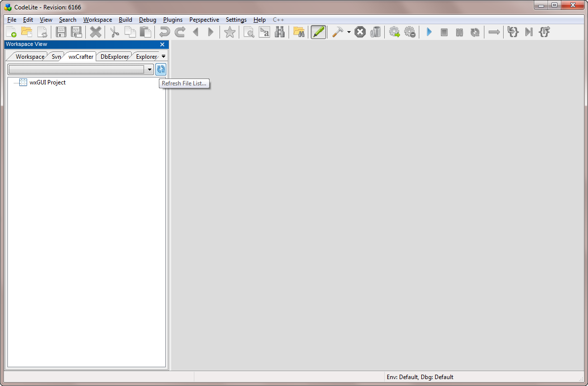Image resolution: width=588 pixels, height=386 pixels.
Task: Open the Settings menu
Action: pyautogui.click(x=236, y=20)
